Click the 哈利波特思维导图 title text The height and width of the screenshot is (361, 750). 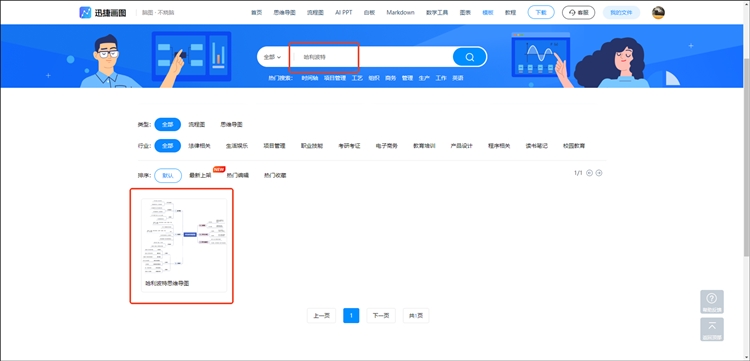point(167,284)
